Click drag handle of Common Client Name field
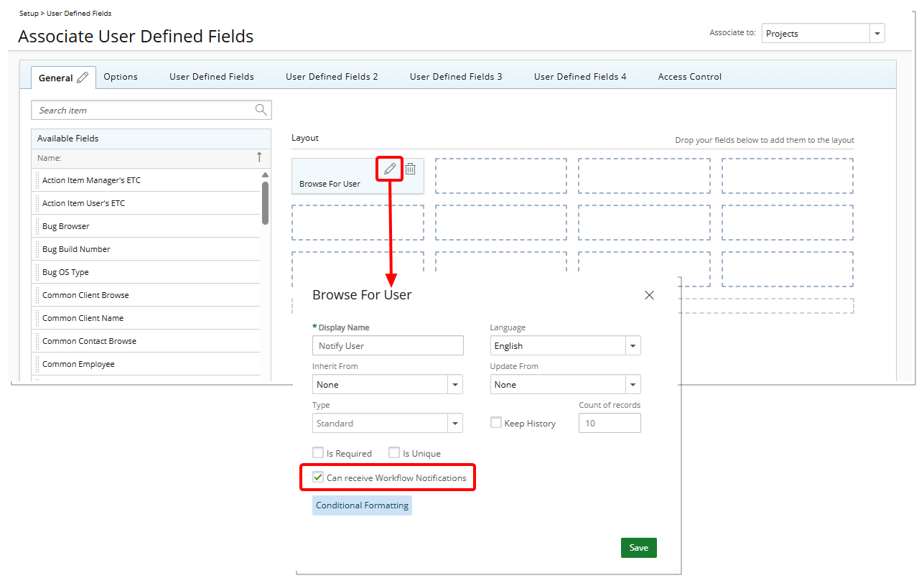This screenshot has height=583, width=924. [37, 318]
